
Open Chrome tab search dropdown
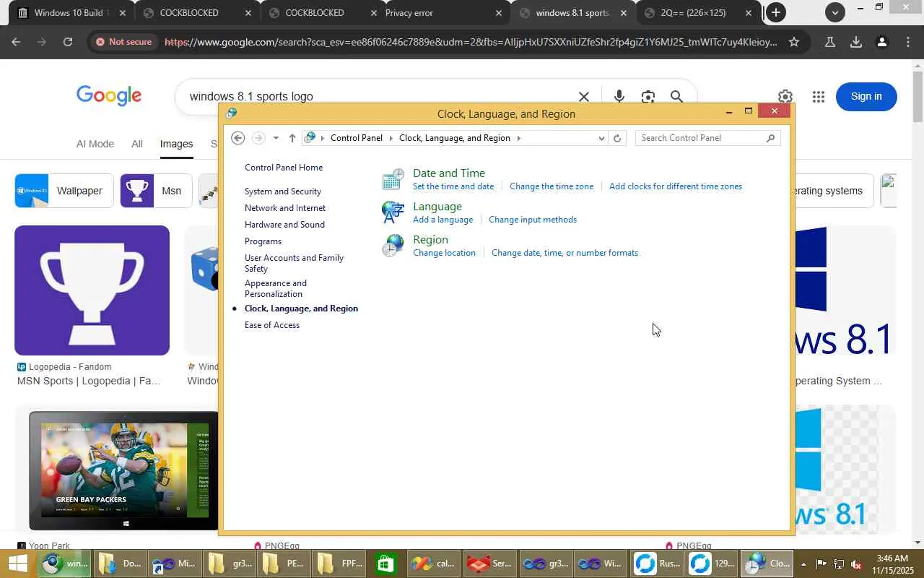coord(835,12)
